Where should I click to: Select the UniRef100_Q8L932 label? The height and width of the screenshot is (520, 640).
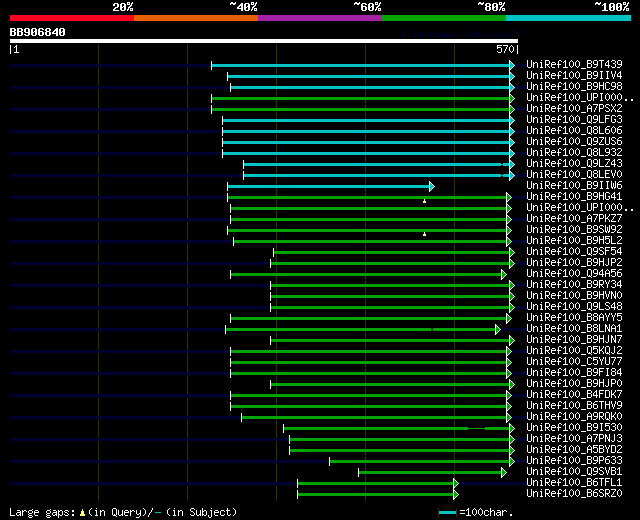[574, 153]
